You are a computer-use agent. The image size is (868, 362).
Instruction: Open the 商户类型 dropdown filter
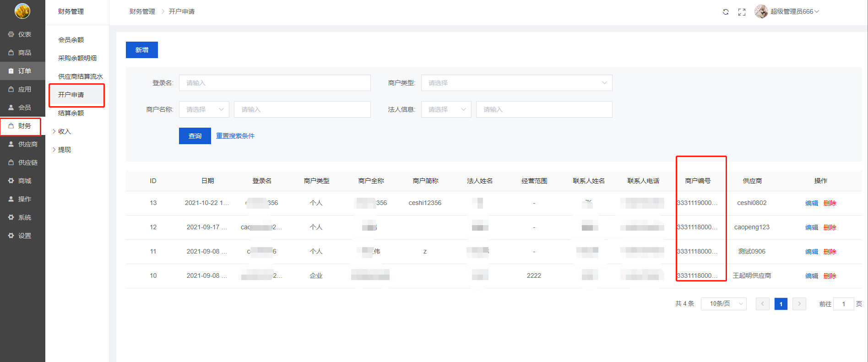[516, 83]
